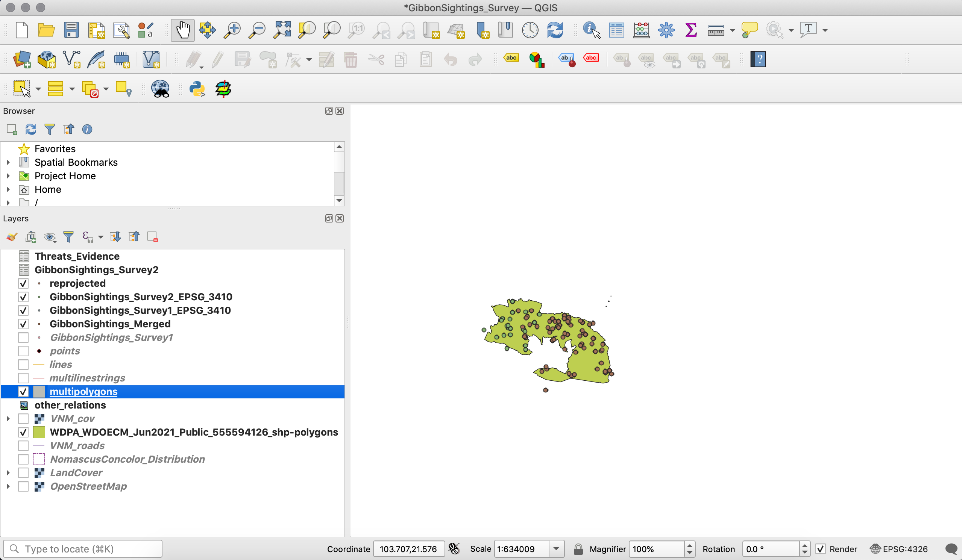Select the Pan Map hand tool
This screenshot has width=962, height=560.
point(183,30)
